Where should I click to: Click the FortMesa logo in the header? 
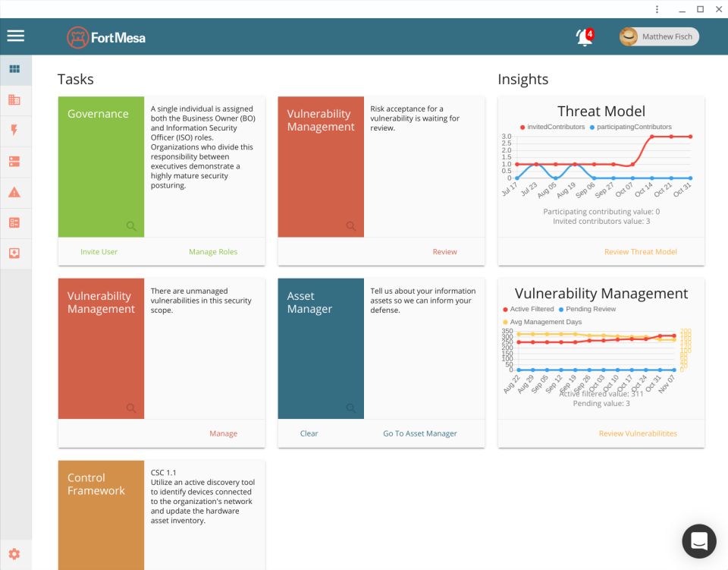[105, 36]
